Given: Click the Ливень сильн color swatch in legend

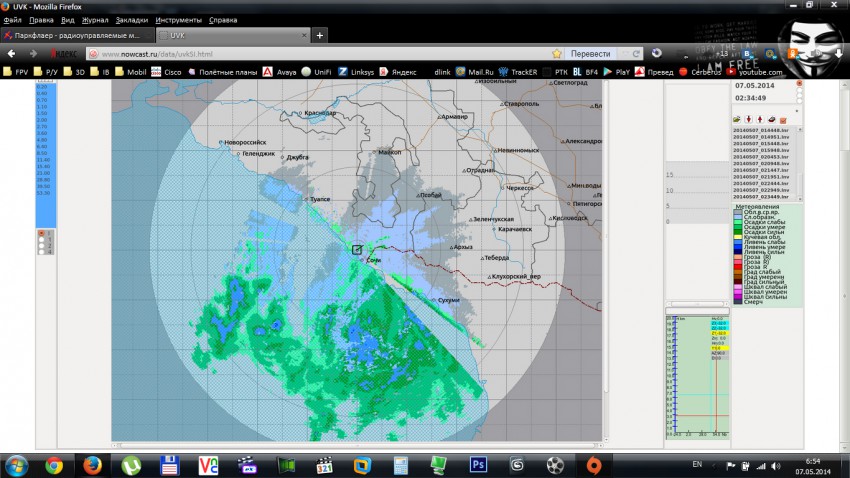Looking at the screenshot, I should (737, 250).
